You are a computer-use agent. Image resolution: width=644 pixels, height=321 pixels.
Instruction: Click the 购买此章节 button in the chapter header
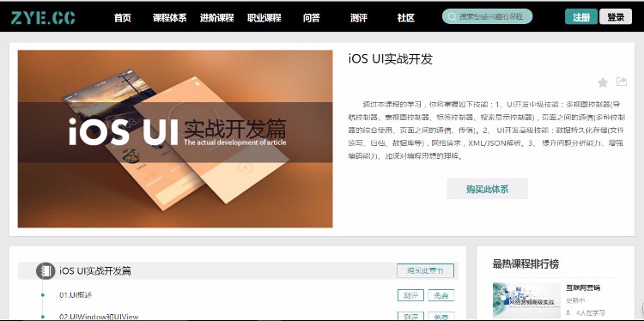pyautogui.click(x=426, y=271)
